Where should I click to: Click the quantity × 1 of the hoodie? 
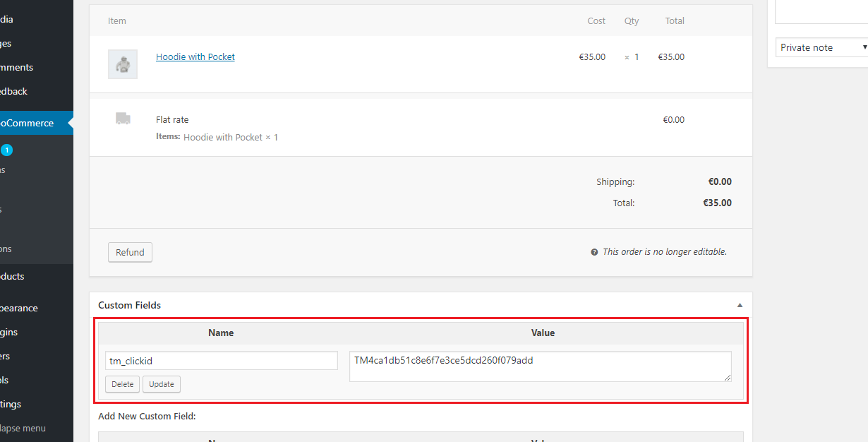click(632, 56)
